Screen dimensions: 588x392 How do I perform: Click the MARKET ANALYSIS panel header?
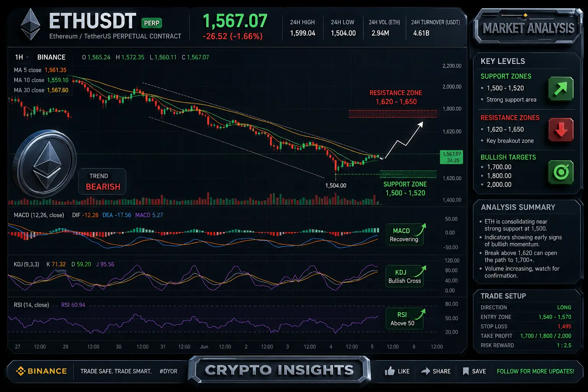tap(528, 28)
